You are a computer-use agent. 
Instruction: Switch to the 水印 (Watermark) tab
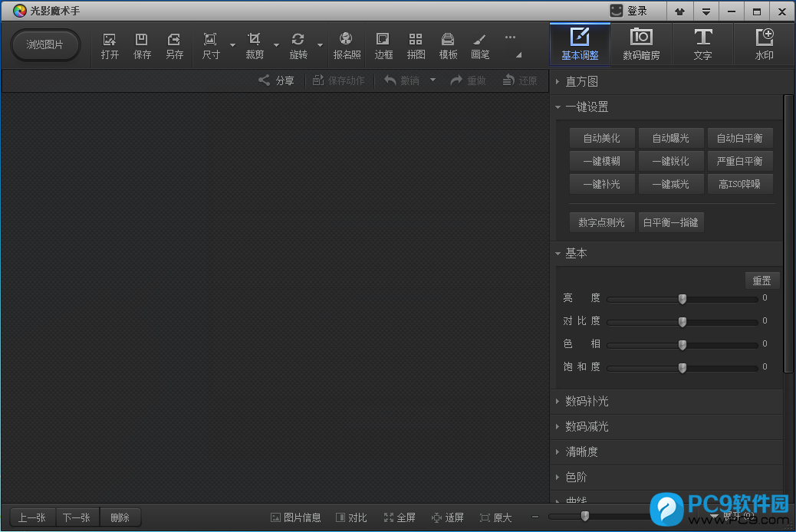[764, 44]
